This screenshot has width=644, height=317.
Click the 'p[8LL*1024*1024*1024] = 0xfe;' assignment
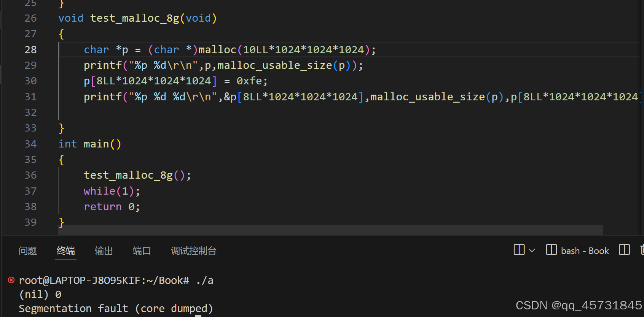coord(176,81)
